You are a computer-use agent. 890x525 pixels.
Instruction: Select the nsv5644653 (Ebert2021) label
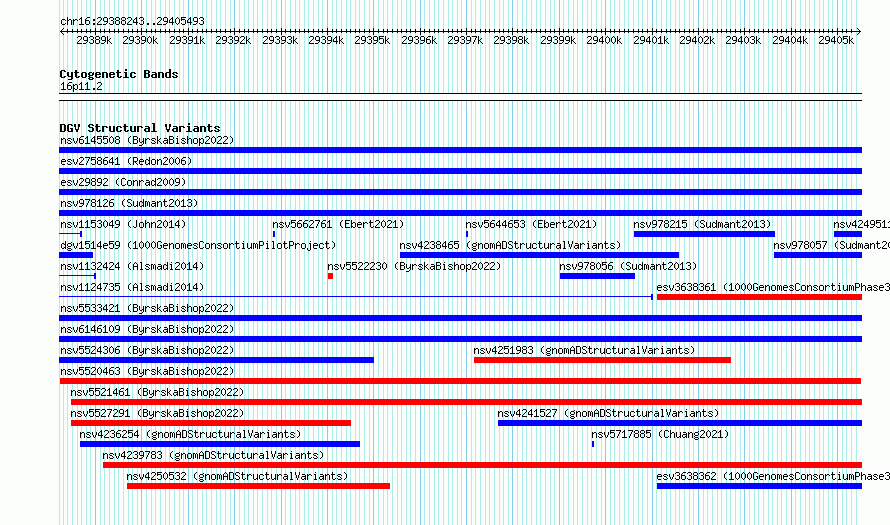point(531,224)
